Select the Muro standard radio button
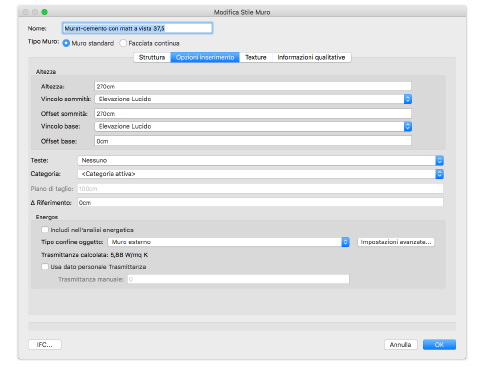Screen dimensions: 483x373 [66, 43]
